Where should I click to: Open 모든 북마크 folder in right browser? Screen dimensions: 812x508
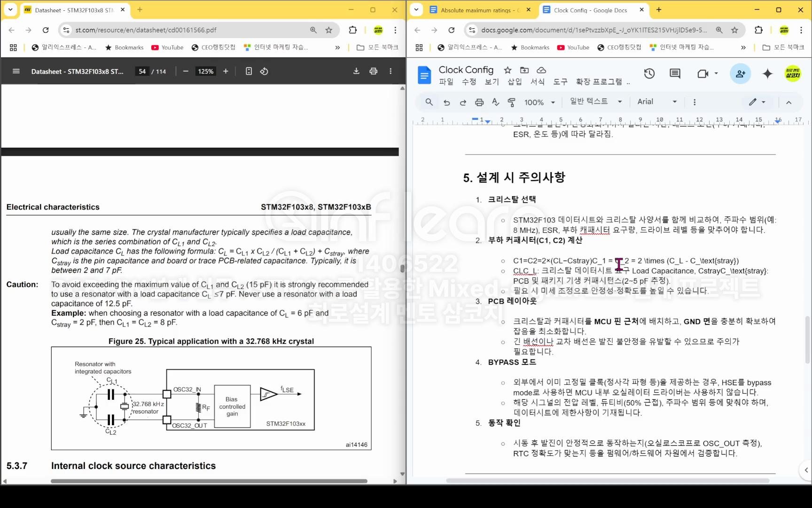coord(783,48)
